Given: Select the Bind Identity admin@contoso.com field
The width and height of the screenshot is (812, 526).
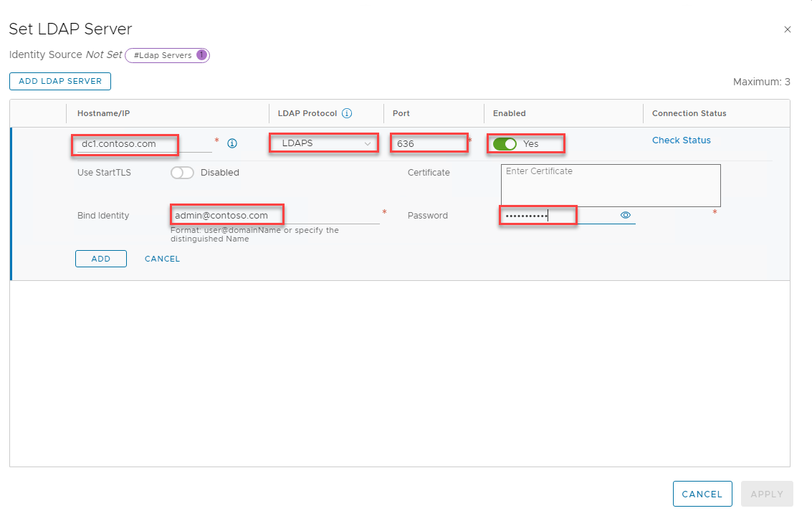Looking at the screenshot, I should pyautogui.click(x=226, y=213).
